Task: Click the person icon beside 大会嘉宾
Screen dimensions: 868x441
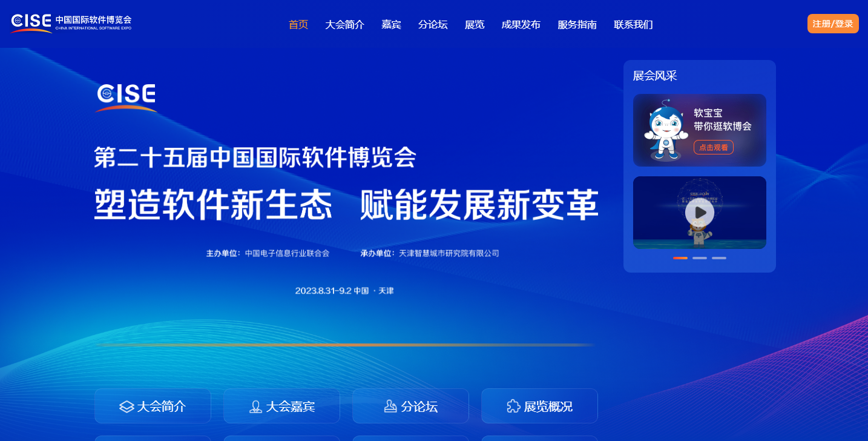Action: 255,406
